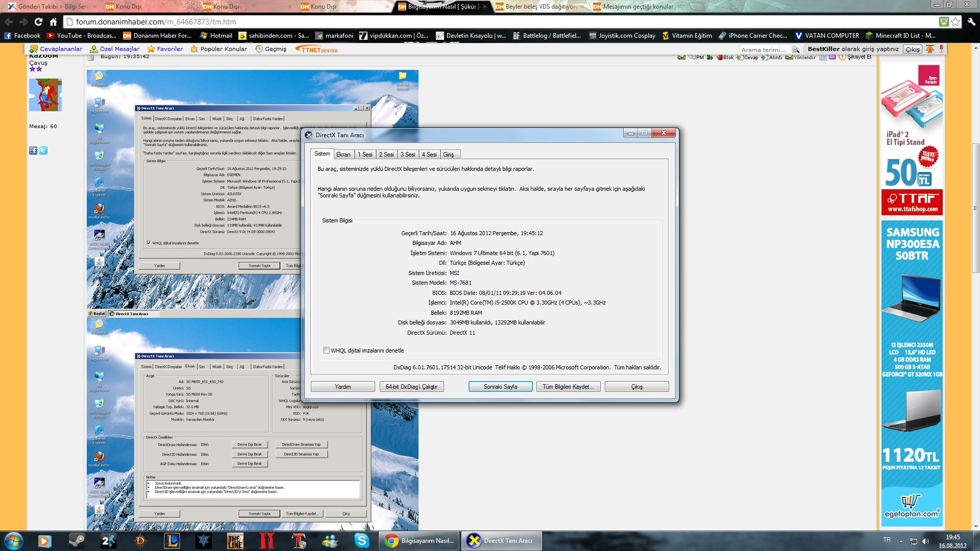The width and height of the screenshot is (980, 551).
Task: Click 64-bit DxDiag'ı Çalıştır button
Action: click(x=411, y=387)
